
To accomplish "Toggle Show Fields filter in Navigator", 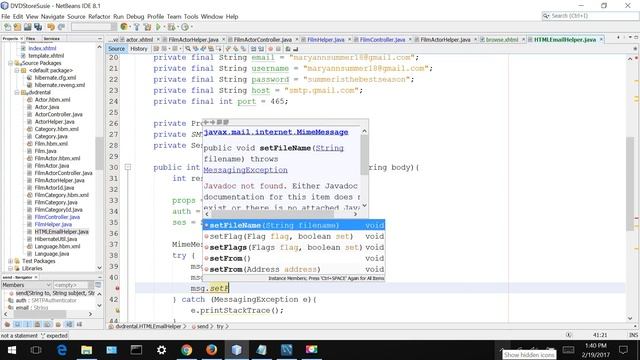I will pyautogui.click(x=17, y=324).
